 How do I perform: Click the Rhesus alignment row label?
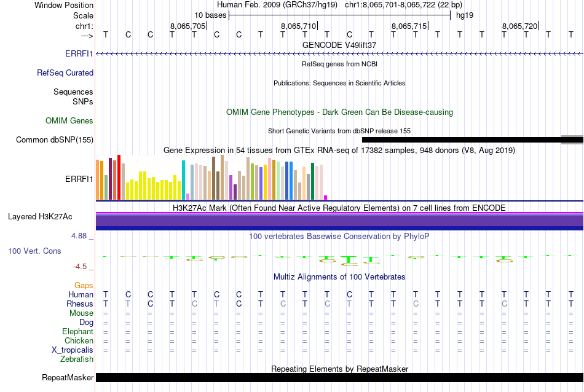[x=80, y=304]
